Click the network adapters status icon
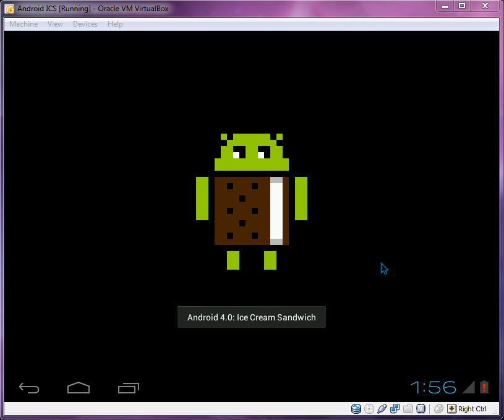504x420 pixels. coord(395,409)
